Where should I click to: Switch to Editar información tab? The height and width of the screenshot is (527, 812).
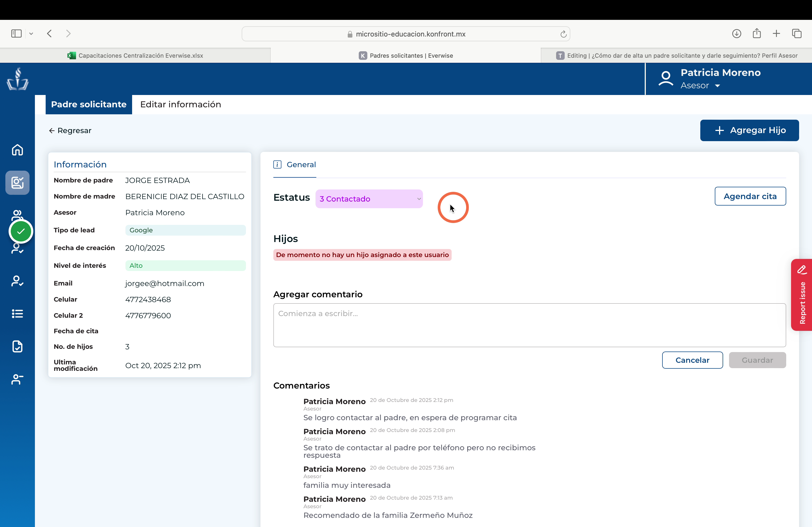point(180,104)
